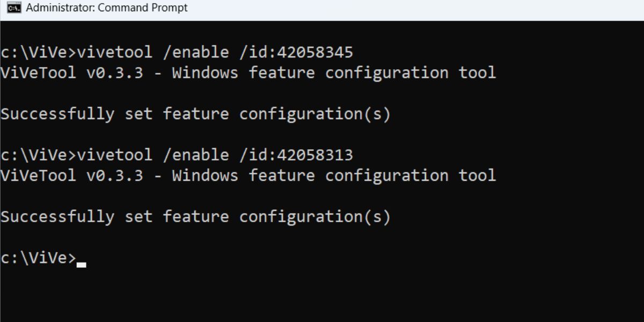Click the first "c:\ViVe>" prompt
Image resolution: width=644 pixels, height=322 pixels.
tap(38, 52)
